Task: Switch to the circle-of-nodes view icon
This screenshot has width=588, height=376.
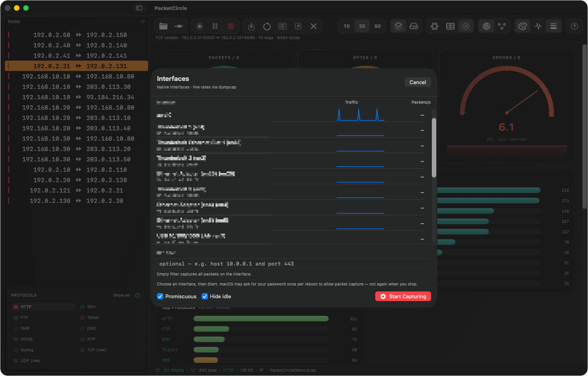Action: [x=435, y=26]
